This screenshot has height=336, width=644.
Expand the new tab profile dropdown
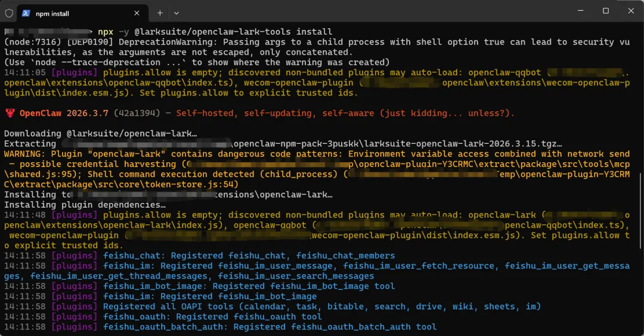click(x=176, y=13)
